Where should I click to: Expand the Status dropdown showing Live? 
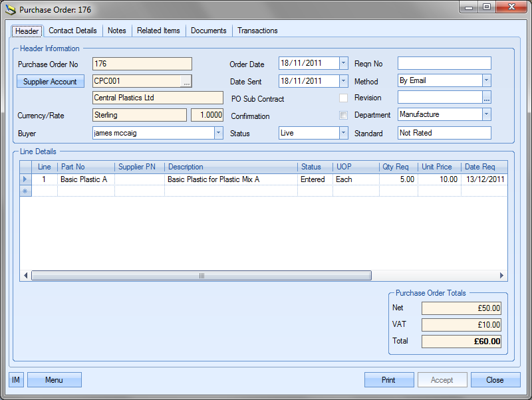pyautogui.click(x=343, y=133)
